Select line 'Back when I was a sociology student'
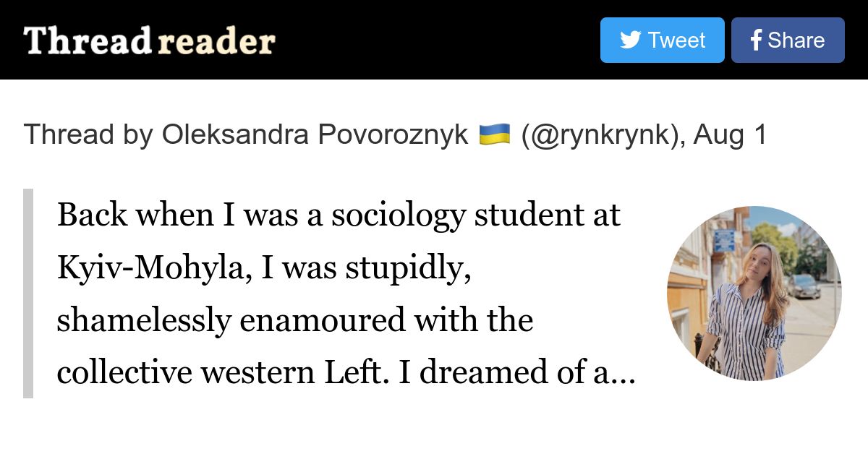 (339, 215)
